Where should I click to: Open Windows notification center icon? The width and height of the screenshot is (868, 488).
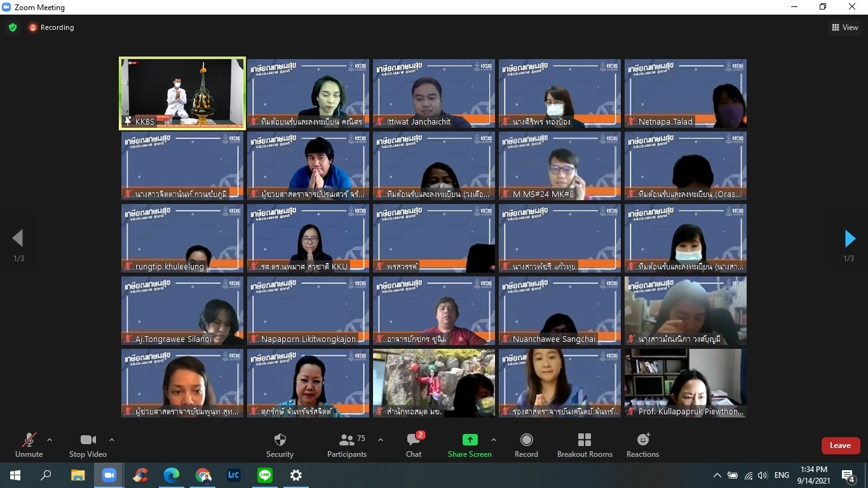848,475
